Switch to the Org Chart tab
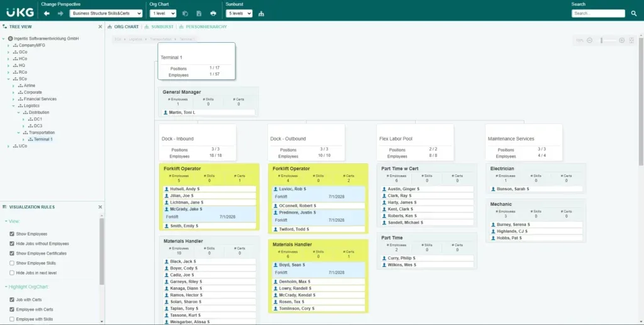 123,26
